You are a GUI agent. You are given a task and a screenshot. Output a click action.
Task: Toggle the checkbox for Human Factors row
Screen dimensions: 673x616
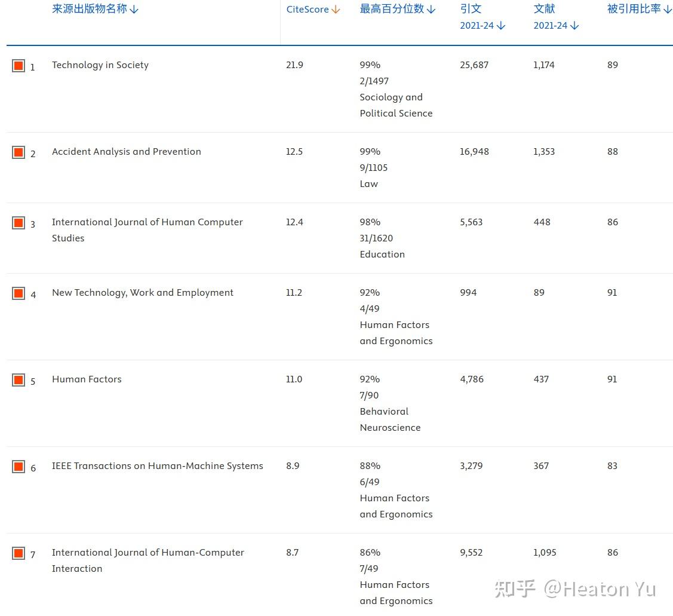click(19, 380)
